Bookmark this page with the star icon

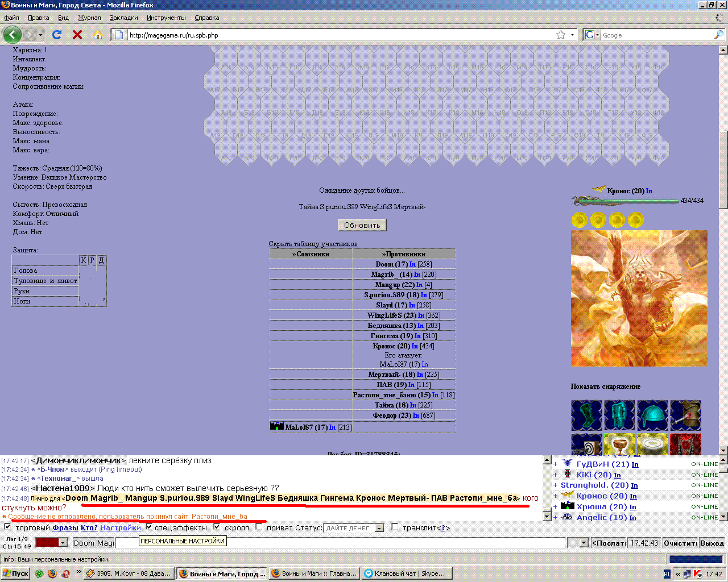pyautogui.click(x=561, y=35)
